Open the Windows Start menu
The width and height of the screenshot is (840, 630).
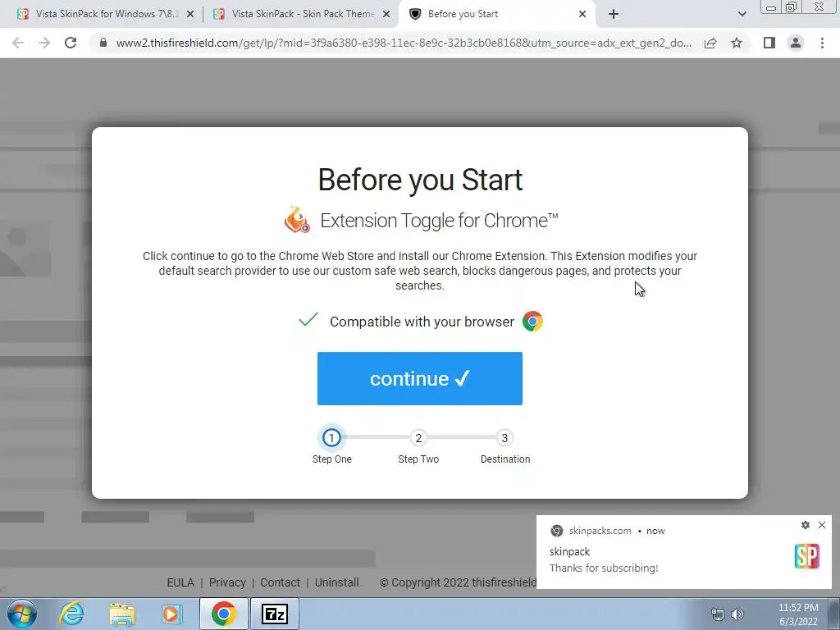tap(22, 614)
